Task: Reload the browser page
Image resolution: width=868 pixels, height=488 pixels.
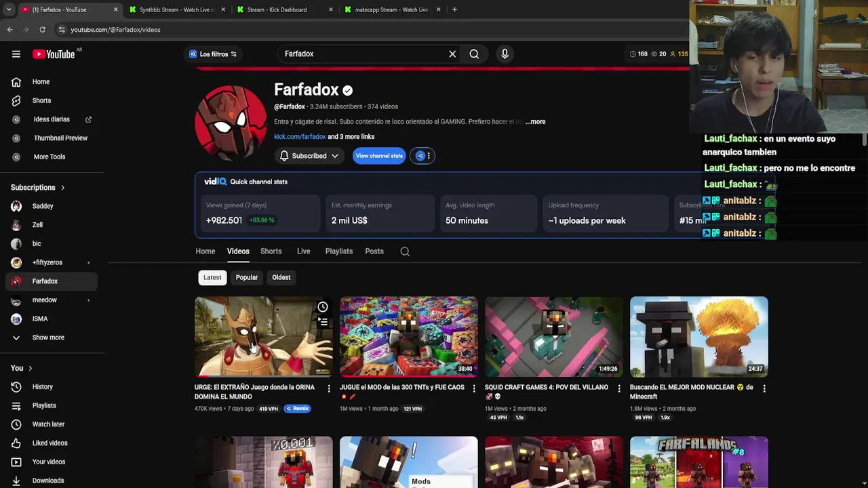Action: [42, 30]
